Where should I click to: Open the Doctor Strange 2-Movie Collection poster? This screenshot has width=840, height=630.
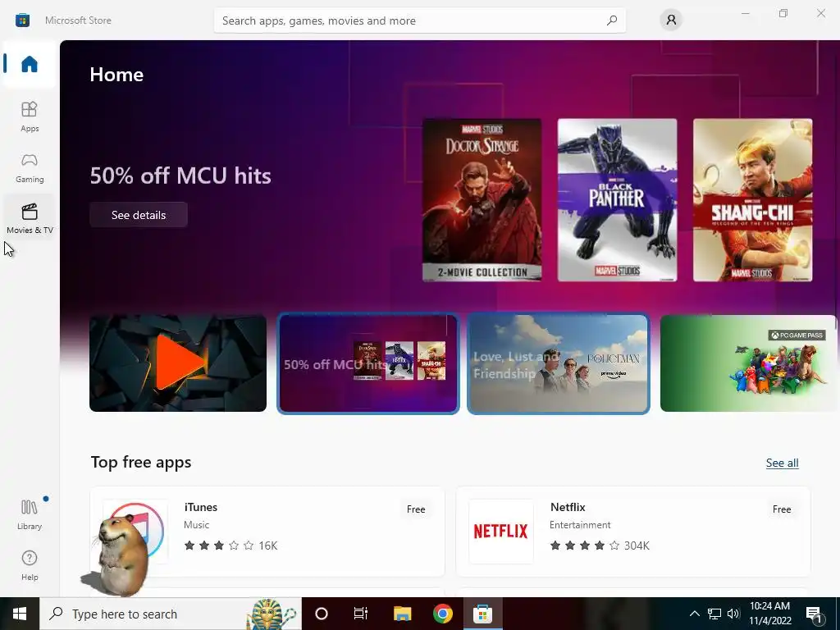(482, 200)
